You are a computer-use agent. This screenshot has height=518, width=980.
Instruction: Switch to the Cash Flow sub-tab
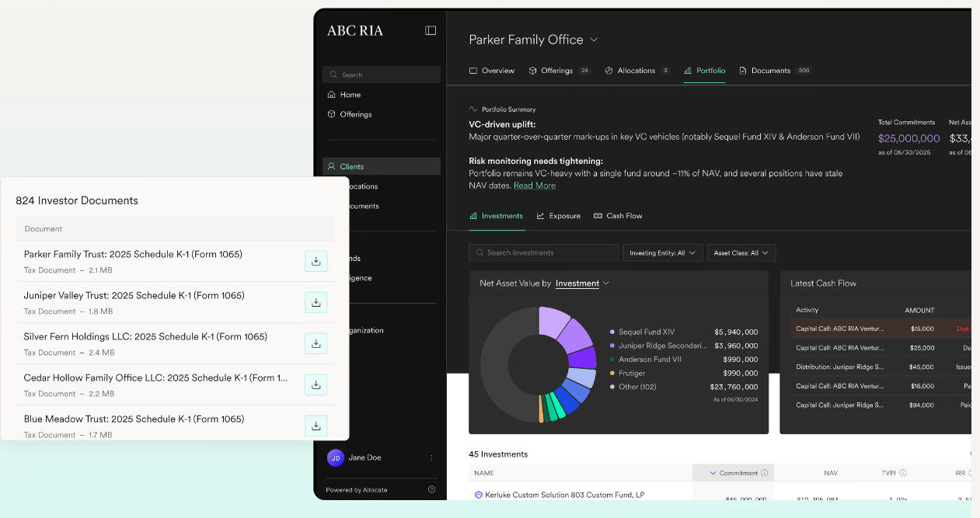[x=618, y=216]
